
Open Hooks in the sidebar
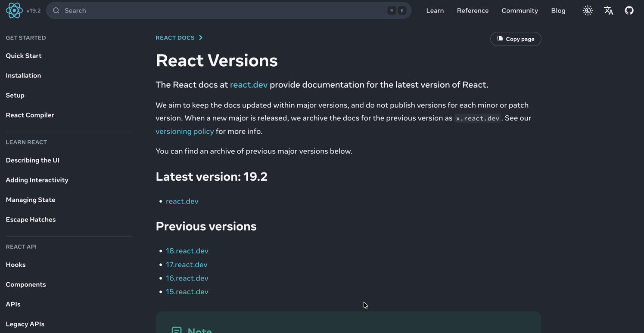coord(16,265)
